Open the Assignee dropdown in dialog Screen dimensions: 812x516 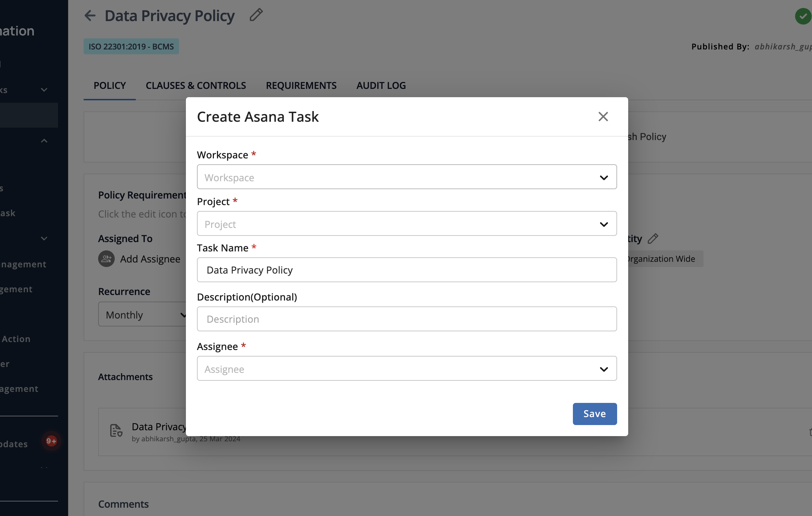(407, 369)
